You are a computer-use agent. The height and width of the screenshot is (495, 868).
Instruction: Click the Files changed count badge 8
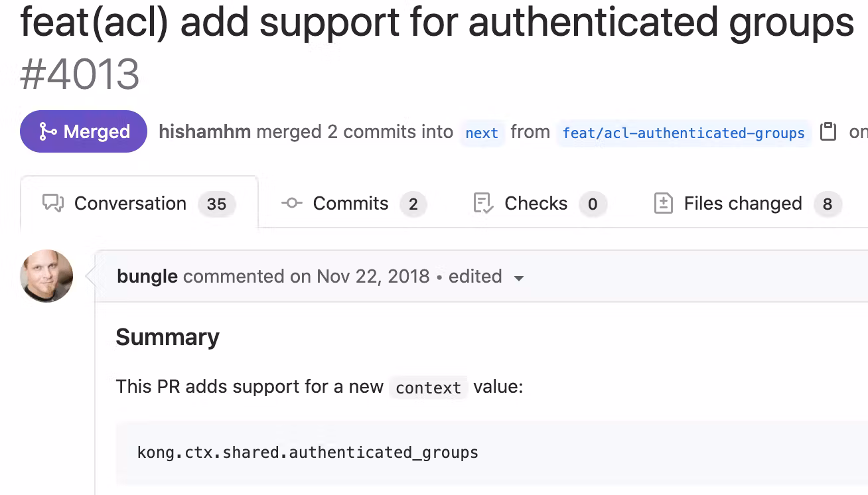[x=828, y=204]
